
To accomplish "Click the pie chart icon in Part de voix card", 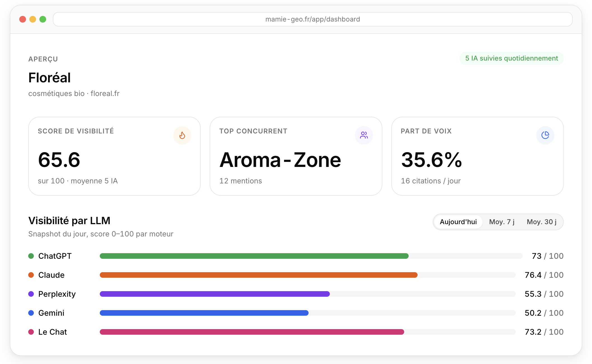I will (545, 135).
